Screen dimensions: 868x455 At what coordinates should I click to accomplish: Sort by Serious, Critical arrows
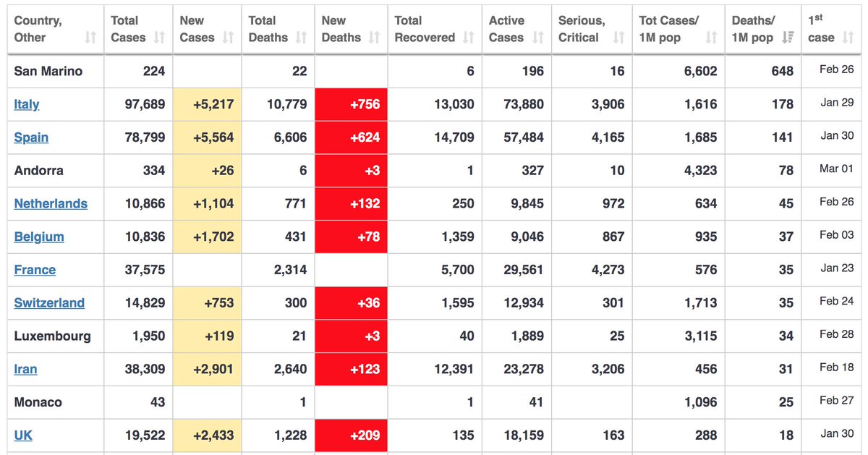618,38
